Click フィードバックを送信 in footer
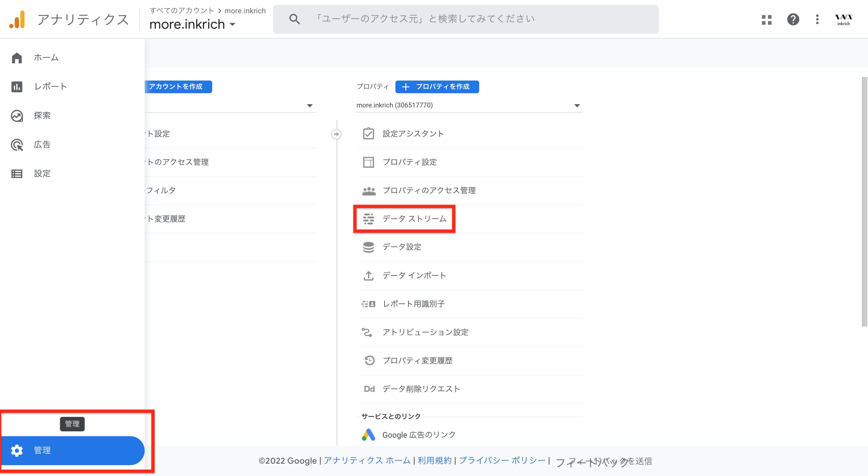The height and width of the screenshot is (476, 868). [603, 461]
